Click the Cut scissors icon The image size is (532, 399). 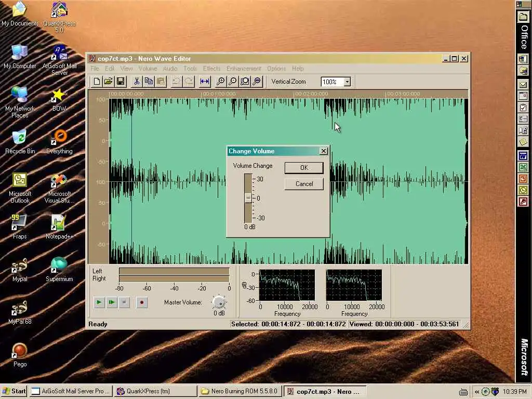tap(137, 82)
